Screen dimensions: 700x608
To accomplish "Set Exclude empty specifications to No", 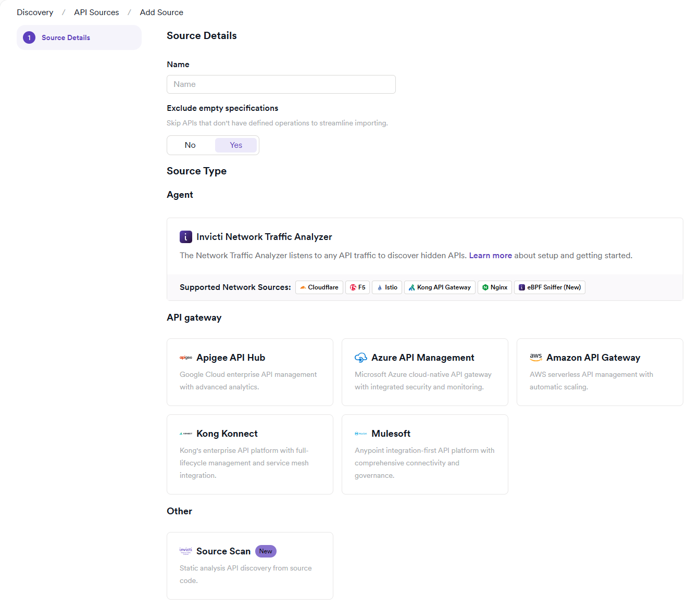I will pos(190,145).
